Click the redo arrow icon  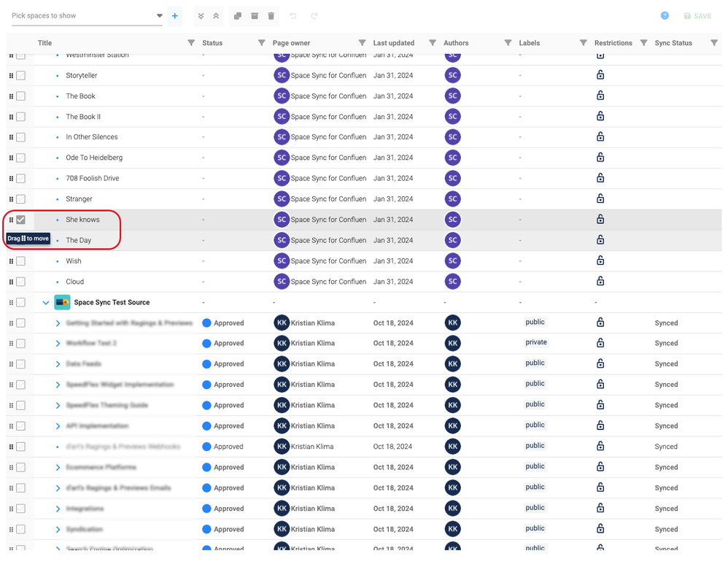point(314,16)
